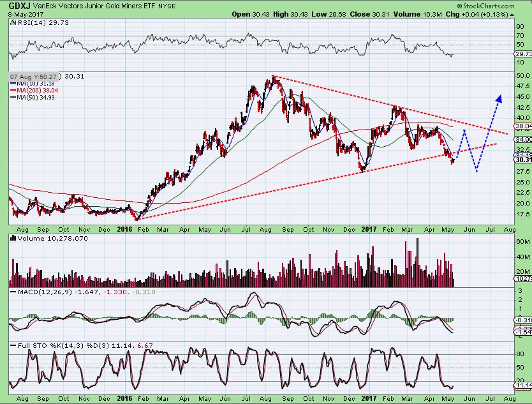
Task: Click the Low 29.68 value
Action: pos(329,14)
